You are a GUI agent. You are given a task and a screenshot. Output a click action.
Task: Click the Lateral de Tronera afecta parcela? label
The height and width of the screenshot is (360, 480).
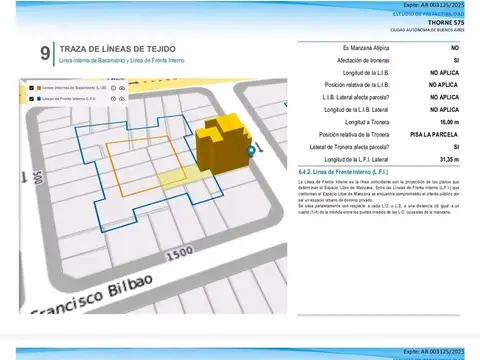click(x=349, y=147)
